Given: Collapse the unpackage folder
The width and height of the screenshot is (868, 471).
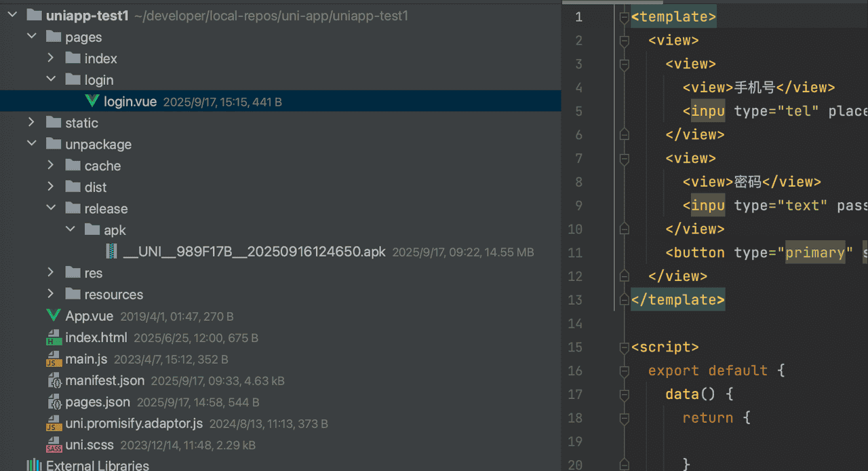Looking at the screenshot, I should tap(31, 145).
